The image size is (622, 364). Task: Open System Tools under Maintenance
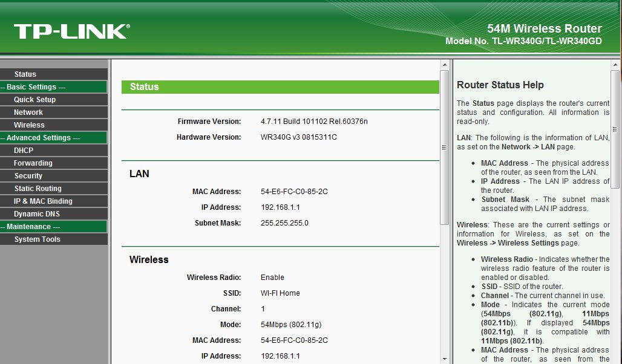[x=37, y=239]
